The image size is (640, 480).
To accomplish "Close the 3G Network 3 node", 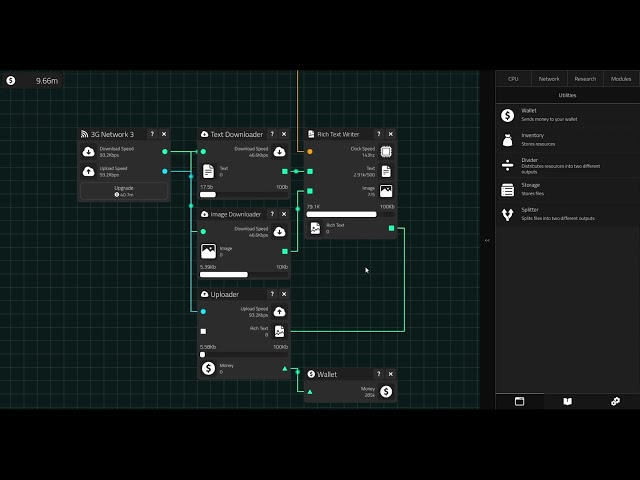I will 164,134.
